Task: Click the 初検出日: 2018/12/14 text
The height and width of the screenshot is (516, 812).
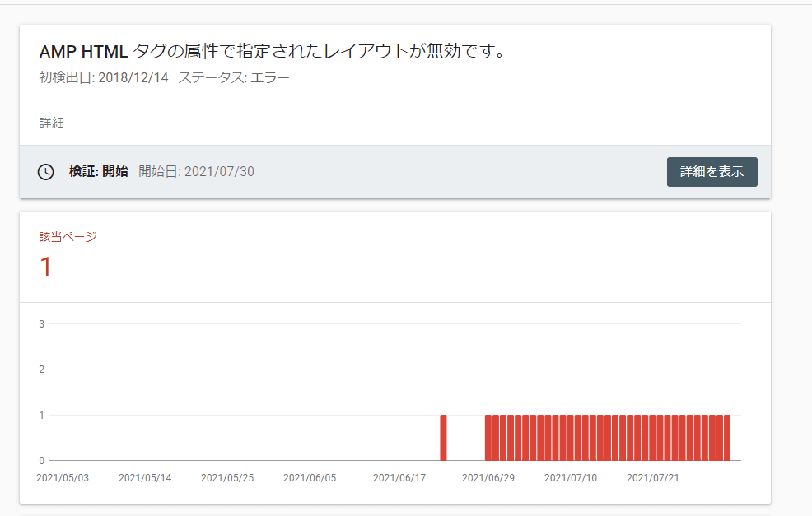Action: [104, 78]
